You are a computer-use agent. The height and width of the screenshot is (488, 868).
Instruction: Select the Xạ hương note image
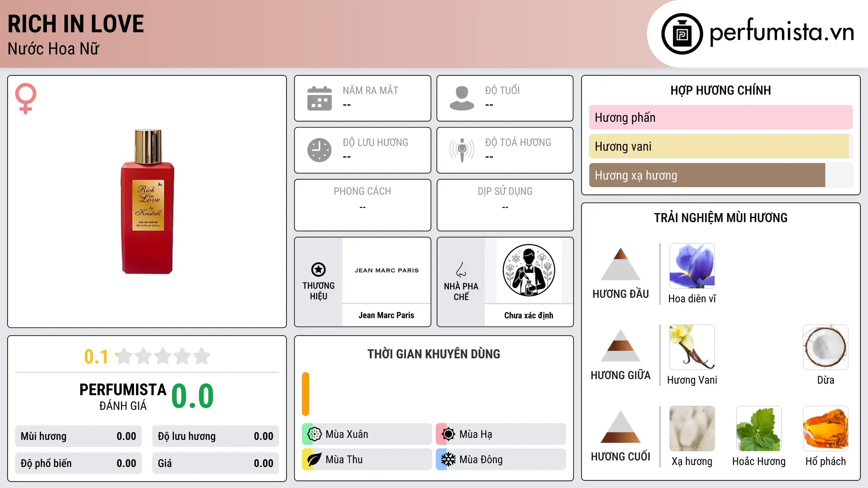tap(692, 429)
